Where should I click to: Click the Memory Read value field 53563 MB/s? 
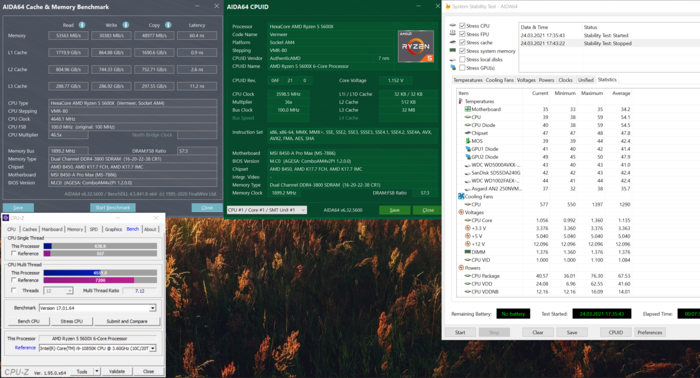[x=68, y=35]
